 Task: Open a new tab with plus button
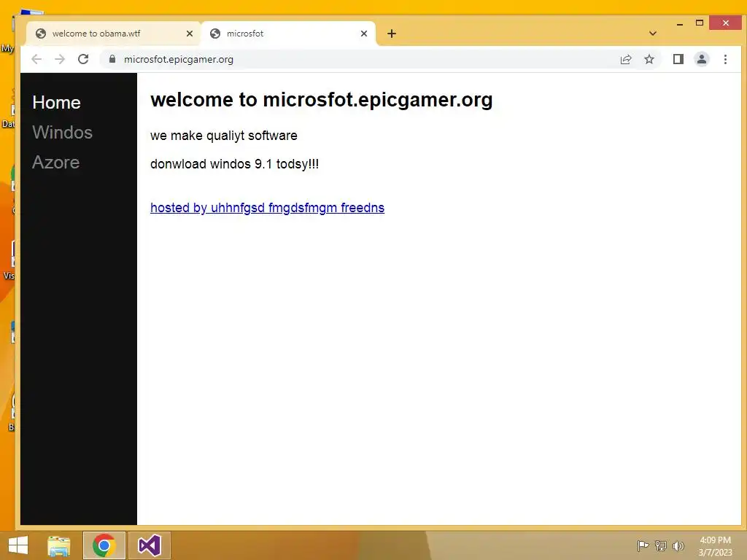coord(392,34)
